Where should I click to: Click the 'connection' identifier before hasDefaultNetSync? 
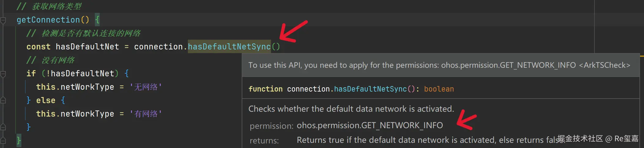(x=158, y=47)
